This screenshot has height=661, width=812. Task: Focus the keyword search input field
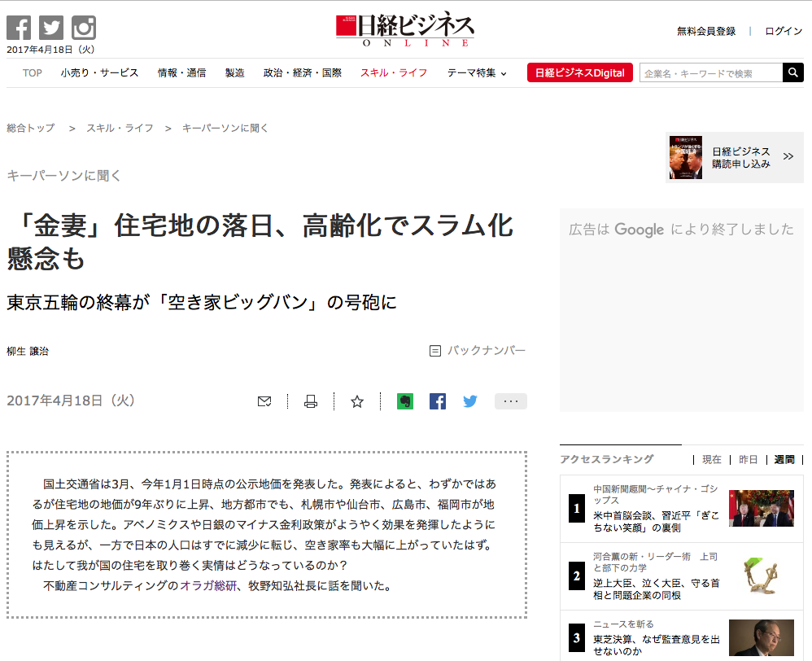click(x=710, y=73)
